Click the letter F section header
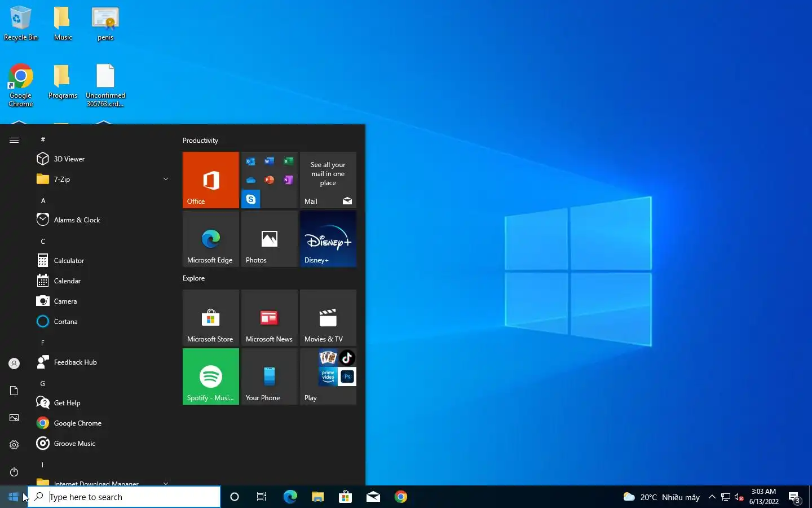The height and width of the screenshot is (508, 812). (43, 343)
